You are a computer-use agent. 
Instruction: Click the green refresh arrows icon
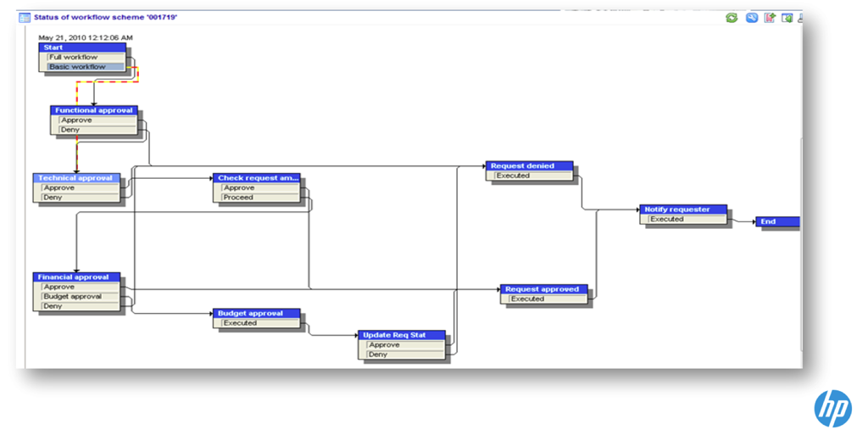[x=732, y=18]
